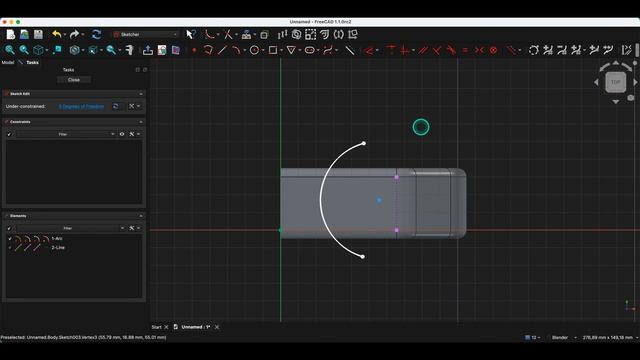Select the Unnamed : 1* document tab

196,327
